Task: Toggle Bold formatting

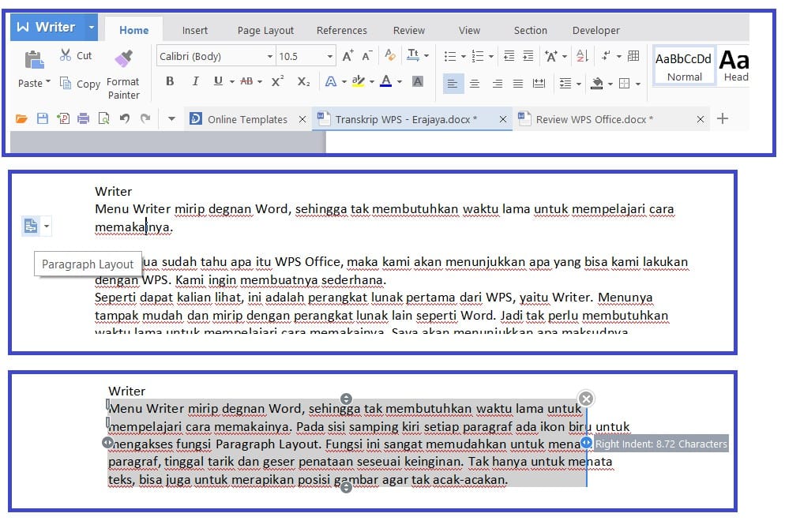Action: 170,81
